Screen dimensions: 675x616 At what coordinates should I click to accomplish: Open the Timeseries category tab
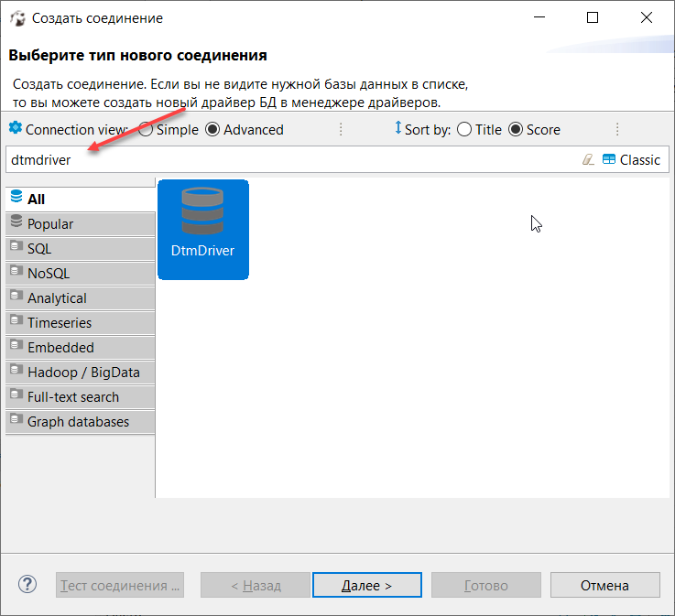click(81, 322)
